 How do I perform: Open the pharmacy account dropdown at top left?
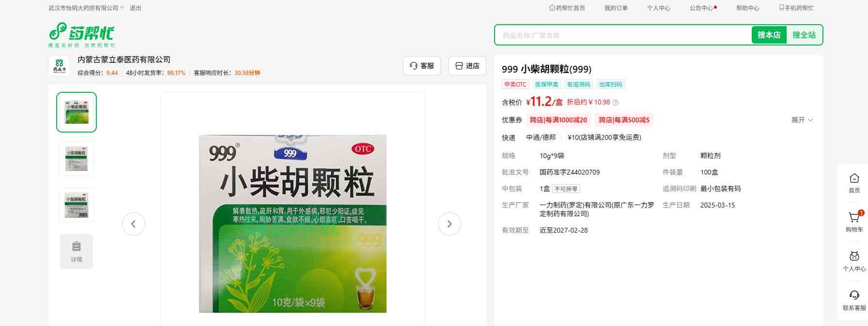click(86, 8)
